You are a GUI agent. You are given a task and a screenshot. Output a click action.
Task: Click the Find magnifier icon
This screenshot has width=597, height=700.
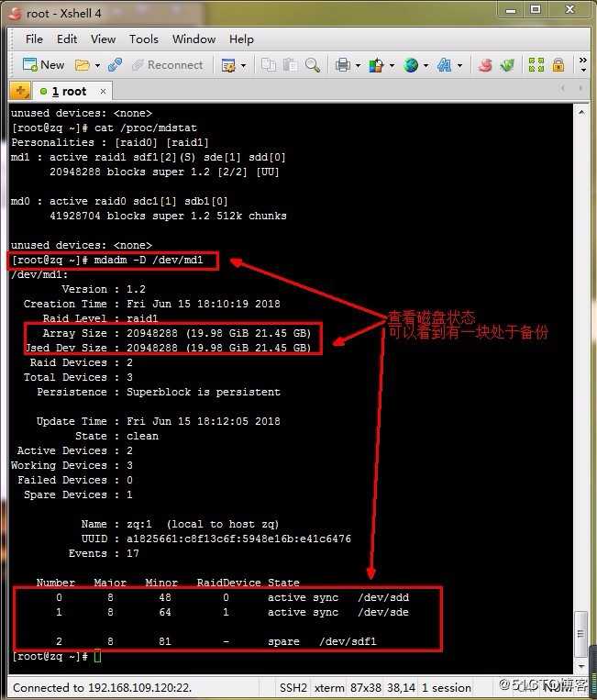(313, 65)
